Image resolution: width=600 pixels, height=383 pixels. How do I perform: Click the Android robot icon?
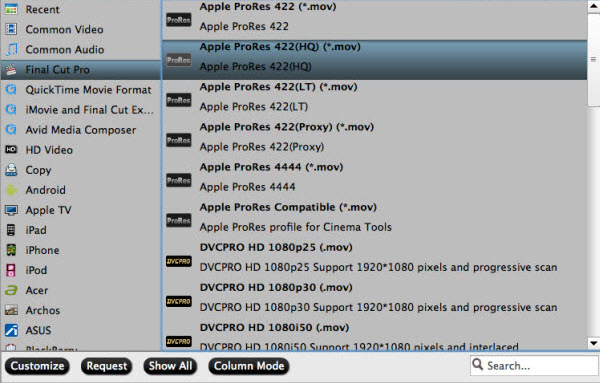11,190
